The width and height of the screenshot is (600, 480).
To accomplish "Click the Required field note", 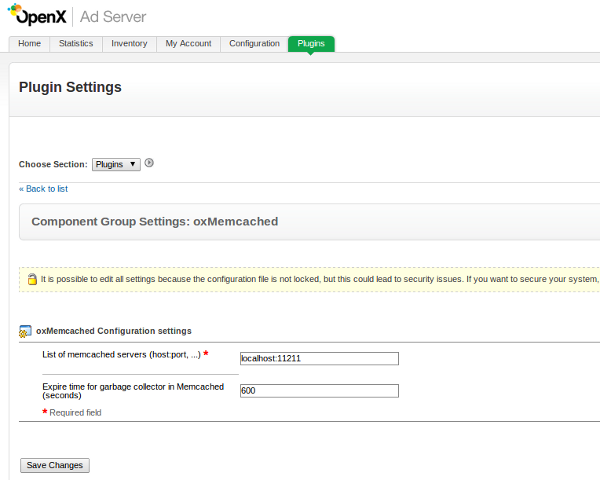I will [x=72, y=413].
